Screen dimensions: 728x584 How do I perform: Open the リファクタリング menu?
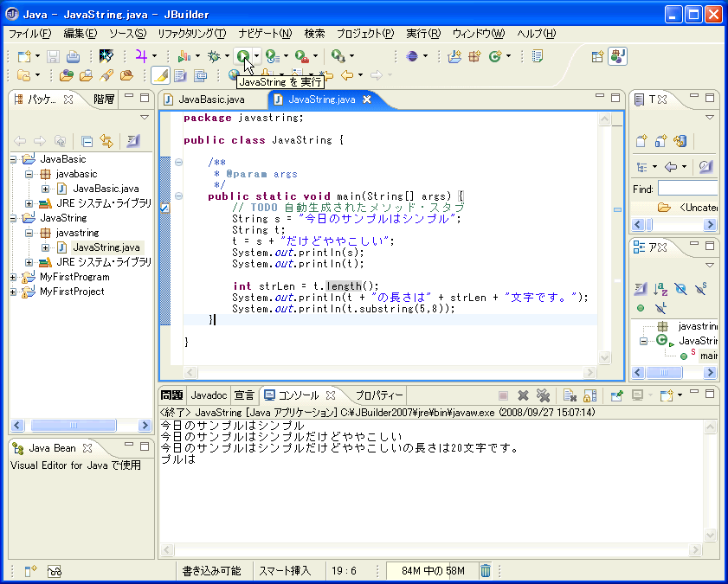click(191, 34)
